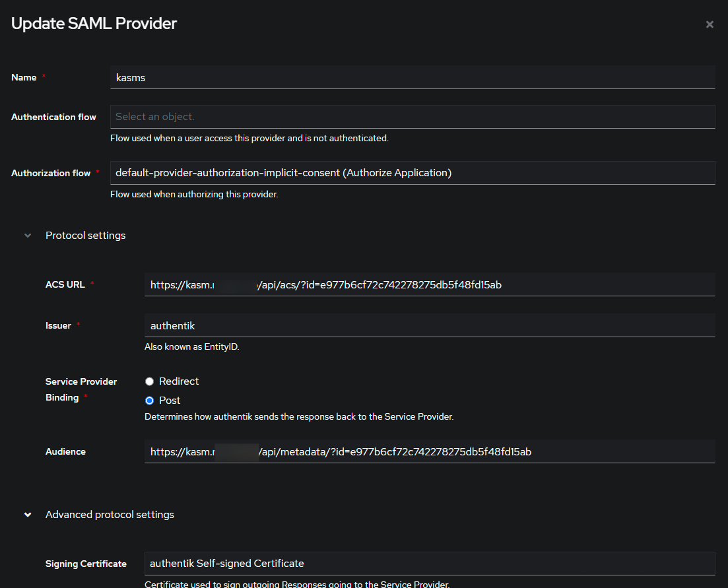
Task: Click the Advanced protocol settings heading
Action: [x=110, y=514]
